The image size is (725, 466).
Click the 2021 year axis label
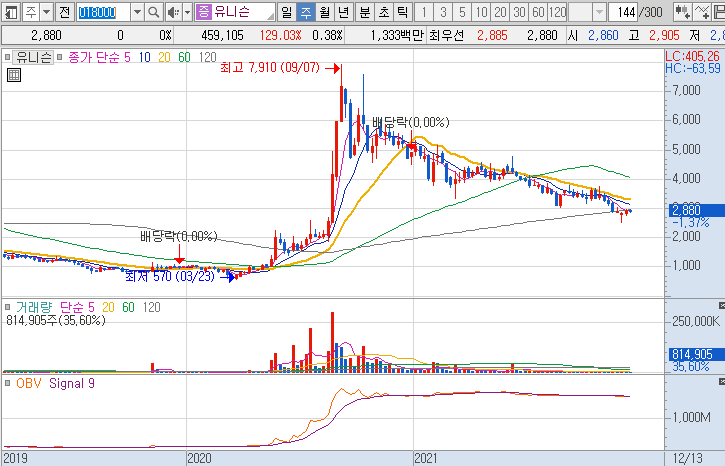tap(426, 458)
